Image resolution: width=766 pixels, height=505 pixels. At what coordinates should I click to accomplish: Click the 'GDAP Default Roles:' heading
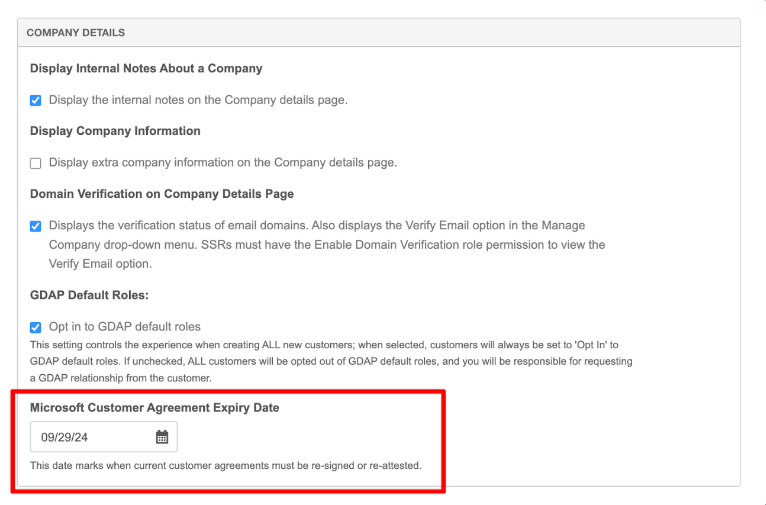click(87, 295)
